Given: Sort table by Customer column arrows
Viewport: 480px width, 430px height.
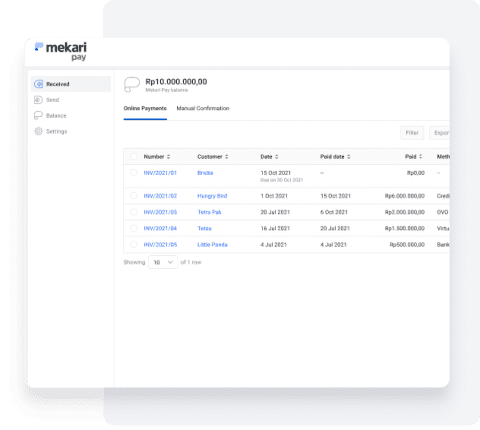Looking at the screenshot, I should (226, 157).
